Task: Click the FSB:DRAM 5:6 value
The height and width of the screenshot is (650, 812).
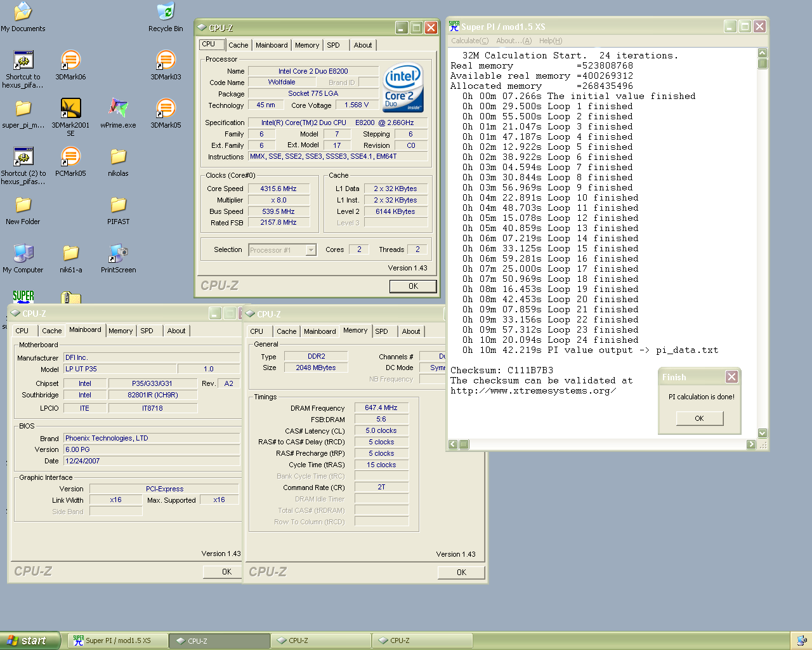Action: [381, 419]
